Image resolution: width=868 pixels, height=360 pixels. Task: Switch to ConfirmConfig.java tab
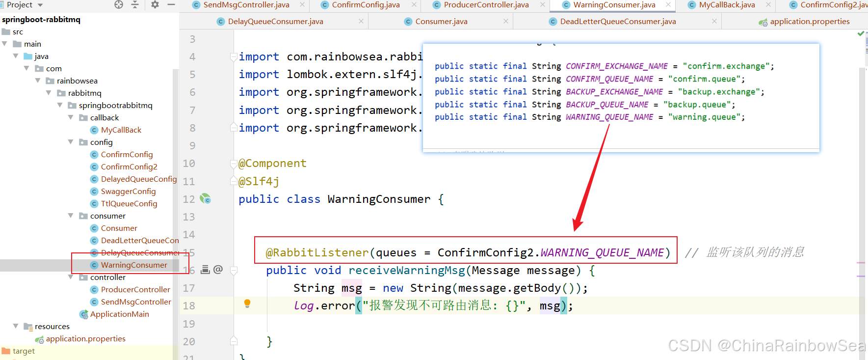coord(366,5)
